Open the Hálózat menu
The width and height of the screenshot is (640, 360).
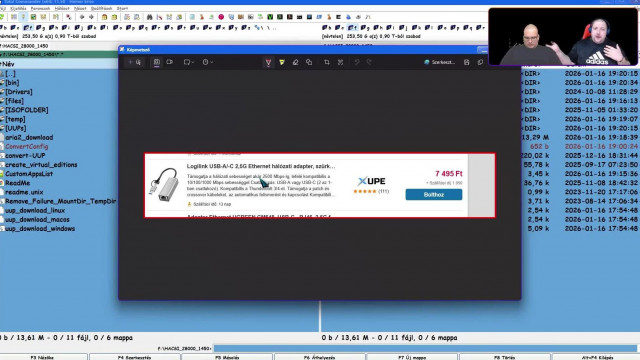[62, 8]
